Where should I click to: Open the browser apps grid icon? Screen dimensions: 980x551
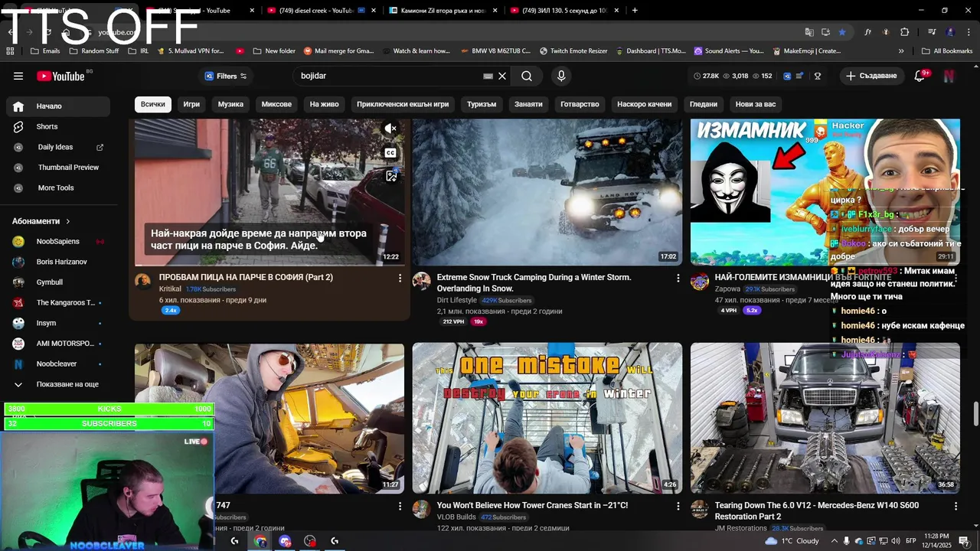(x=10, y=51)
